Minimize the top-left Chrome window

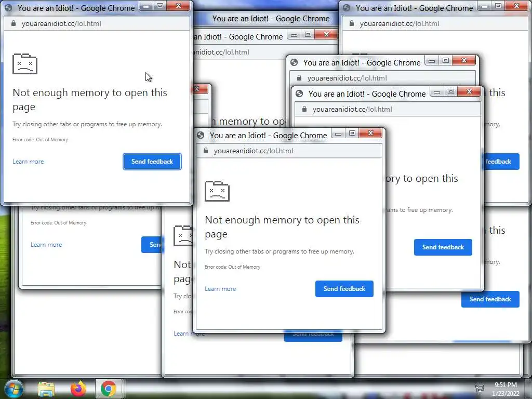pos(146,6)
